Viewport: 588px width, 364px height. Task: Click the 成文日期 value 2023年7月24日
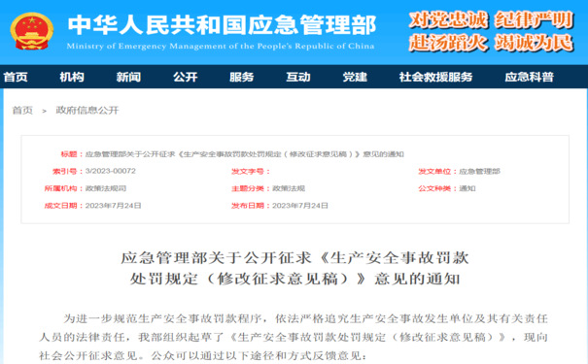point(114,206)
